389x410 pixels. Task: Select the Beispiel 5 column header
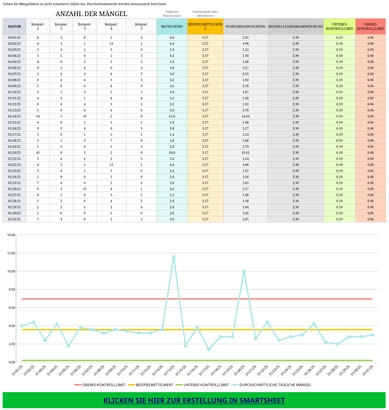[x=141, y=26]
